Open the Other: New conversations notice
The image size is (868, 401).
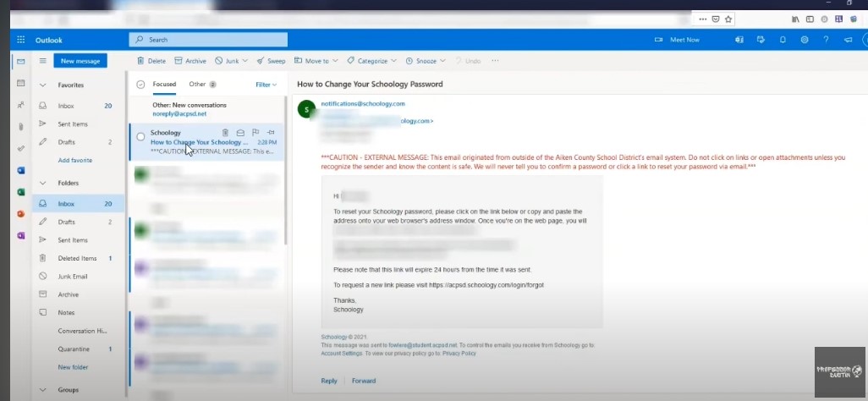click(207, 109)
